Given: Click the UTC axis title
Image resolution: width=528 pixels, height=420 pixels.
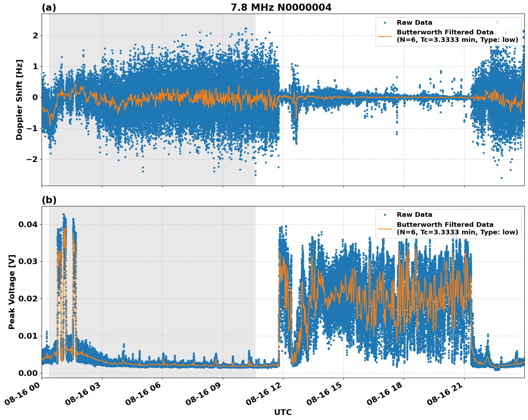Looking at the screenshot, I should click(283, 412).
